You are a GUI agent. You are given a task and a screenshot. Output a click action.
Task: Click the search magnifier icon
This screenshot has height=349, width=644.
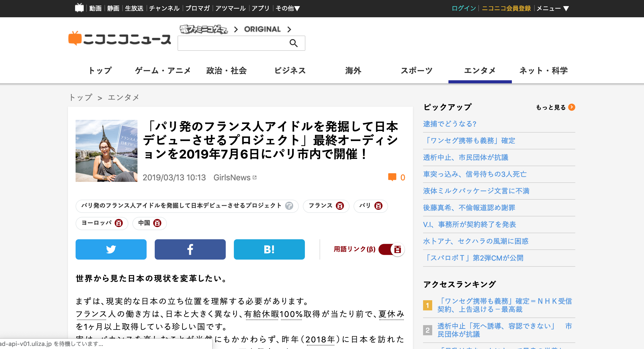(x=293, y=43)
